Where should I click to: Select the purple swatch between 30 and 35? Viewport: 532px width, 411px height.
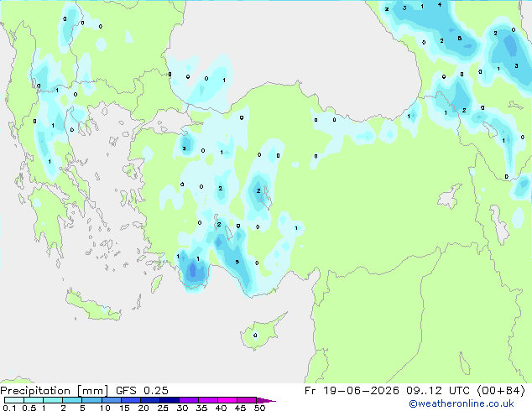[189, 400]
